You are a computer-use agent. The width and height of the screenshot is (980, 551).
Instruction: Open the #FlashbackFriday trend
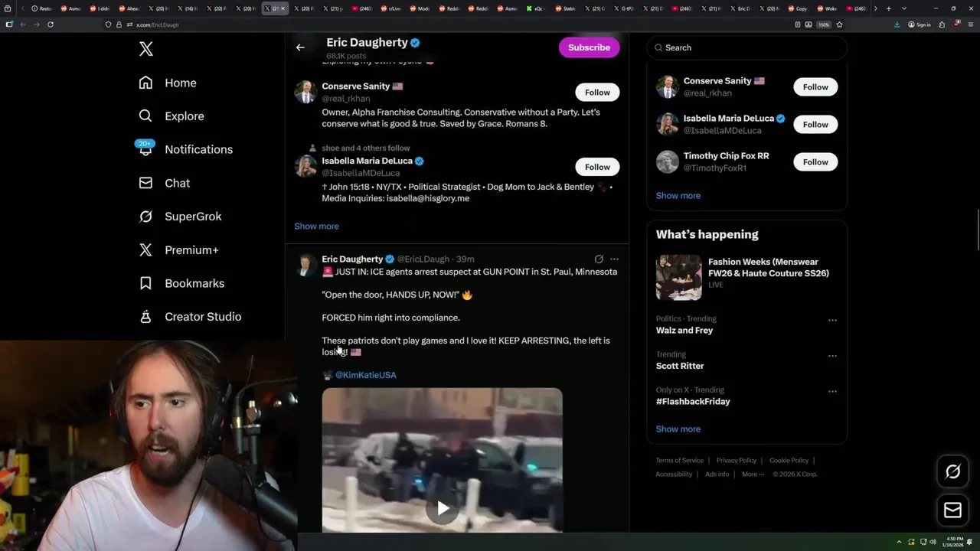[x=692, y=402]
